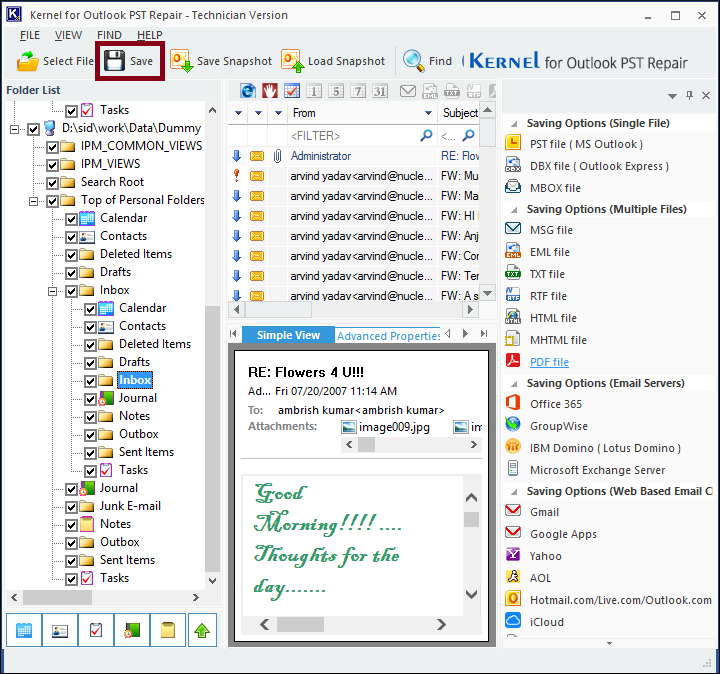Click the Internet Explorer icon in message toolbar

click(248, 91)
